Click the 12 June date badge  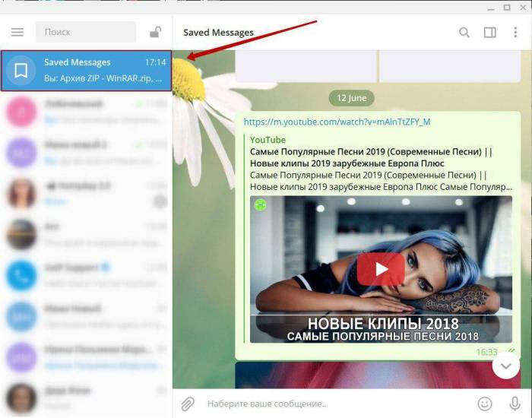tap(352, 98)
